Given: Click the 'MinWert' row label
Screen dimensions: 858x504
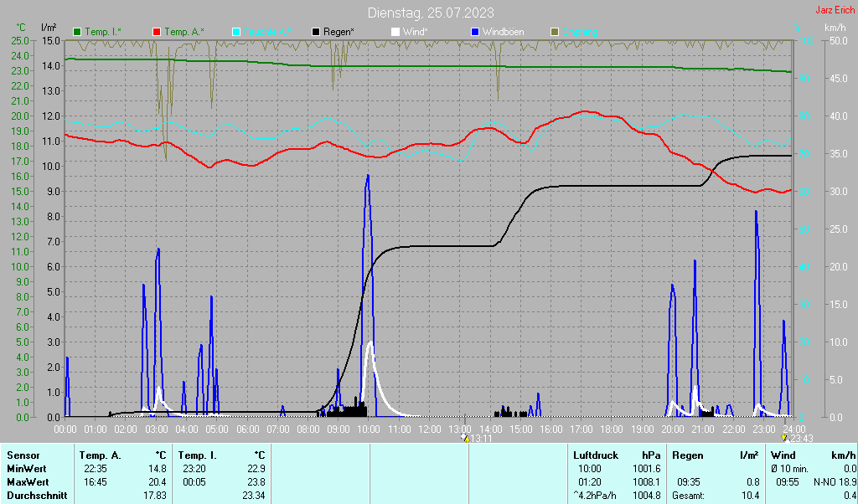Looking at the screenshot, I should (x=27, y=469).
